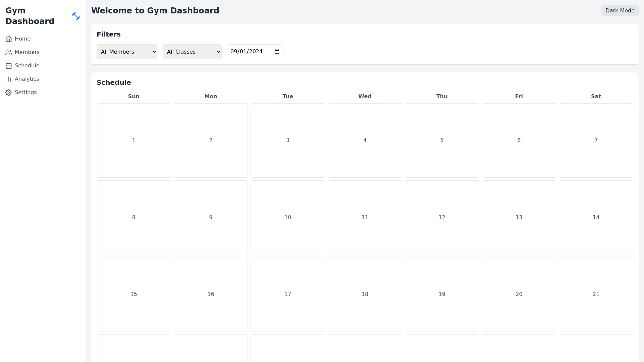Open Schedule via the calendar icon
The image size is (644, 362).
(9, 65)
